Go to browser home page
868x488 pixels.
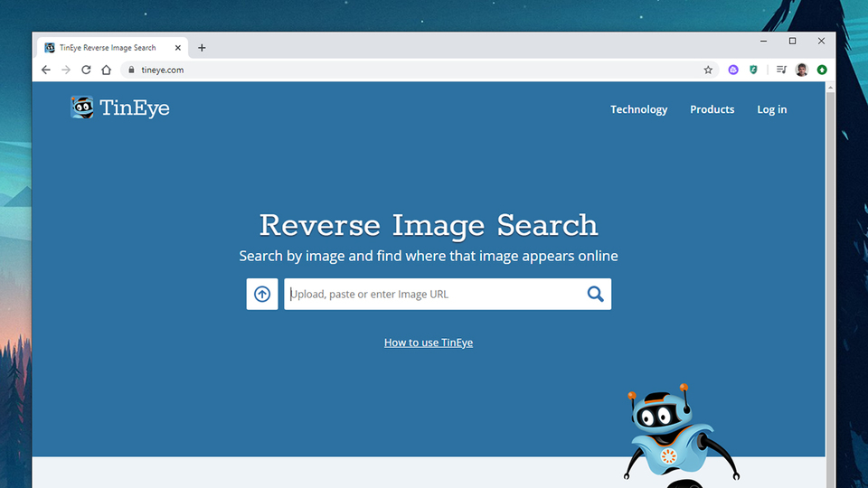107,70
